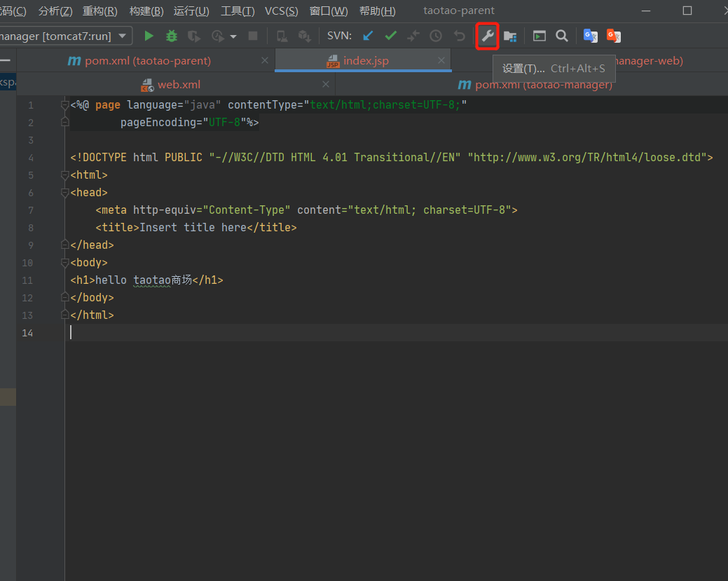Click the blue Google Translate icon
Screen dimensions: 728x581
(591, 36)
